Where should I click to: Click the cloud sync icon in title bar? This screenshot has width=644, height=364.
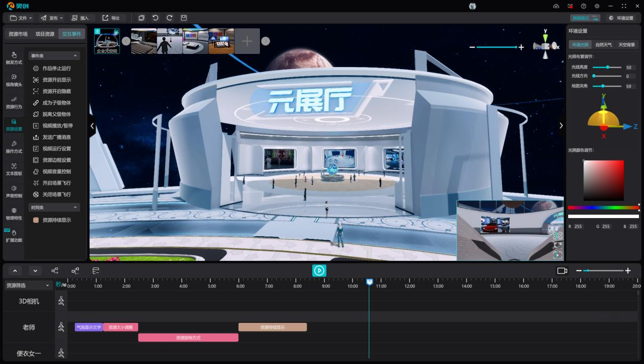click(556, 6)
